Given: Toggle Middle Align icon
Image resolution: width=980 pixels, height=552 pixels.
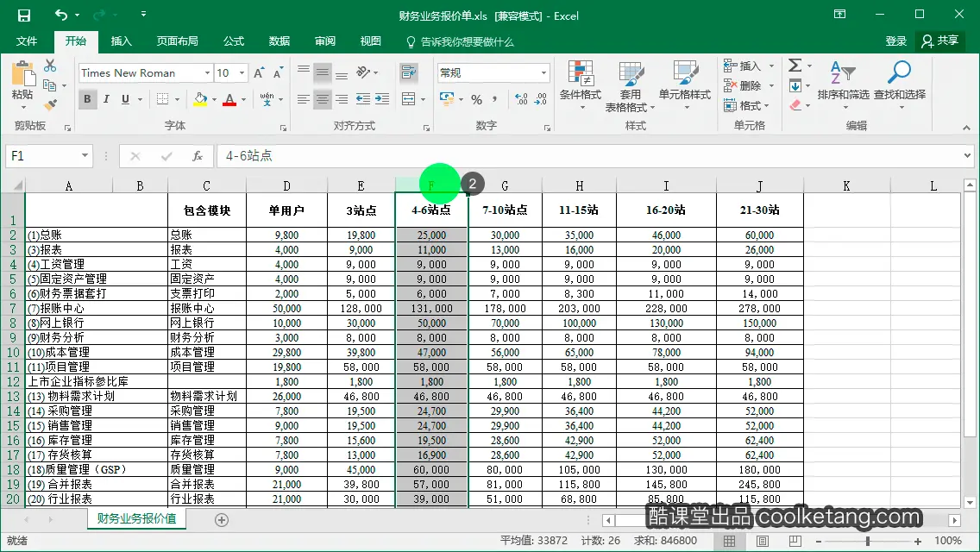Looking at the screenshot, I should click(x=323, y=72).
